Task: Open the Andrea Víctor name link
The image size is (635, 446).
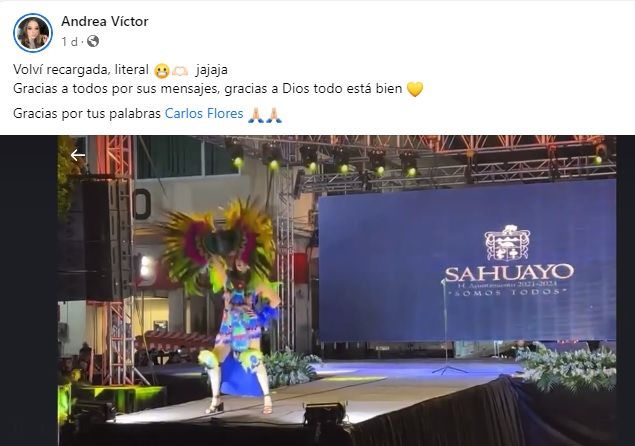Action: click(104, 21)
